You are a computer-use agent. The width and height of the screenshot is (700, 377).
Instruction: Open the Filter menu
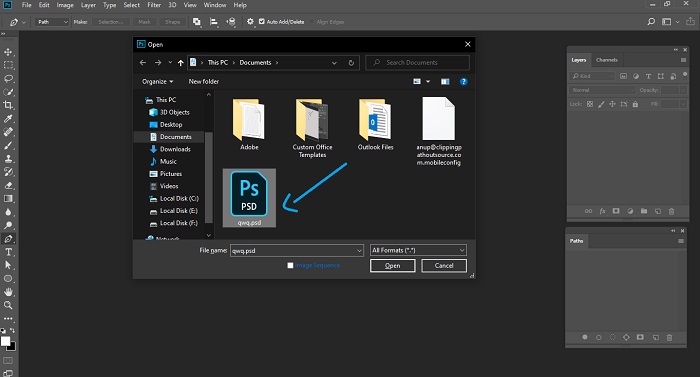pos(154,5)
